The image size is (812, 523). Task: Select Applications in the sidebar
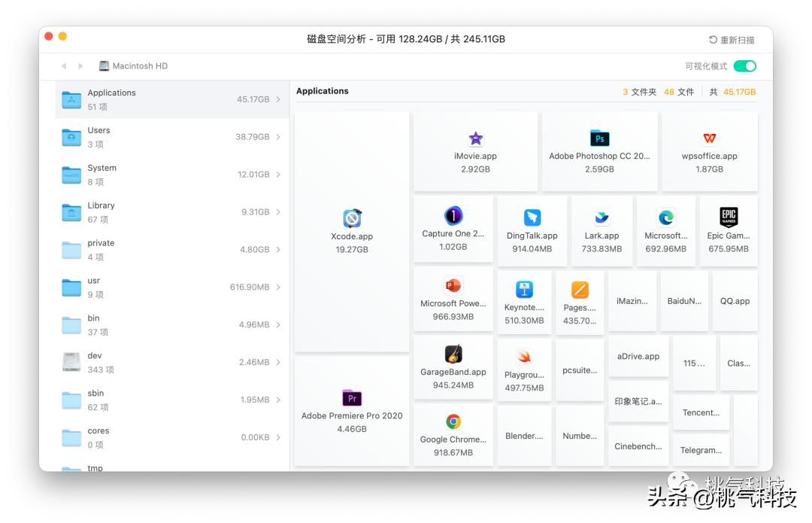coord(135,99)
